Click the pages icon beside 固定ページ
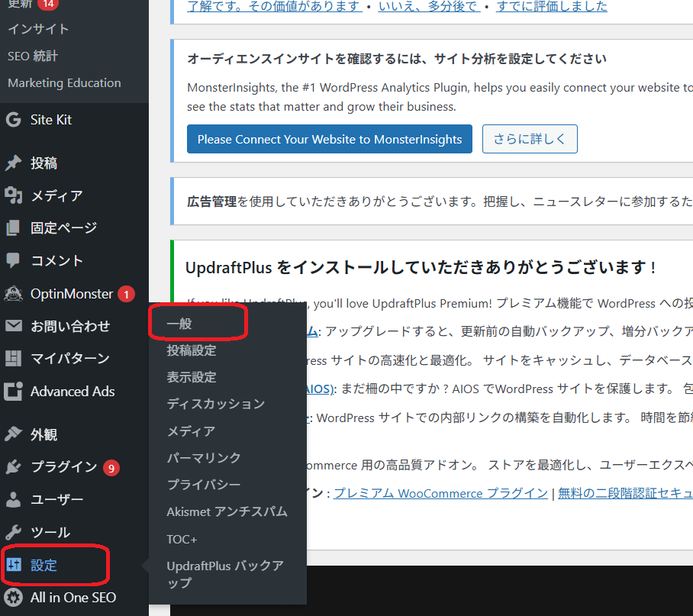693x616 pixels. click(x=13, y=228)
